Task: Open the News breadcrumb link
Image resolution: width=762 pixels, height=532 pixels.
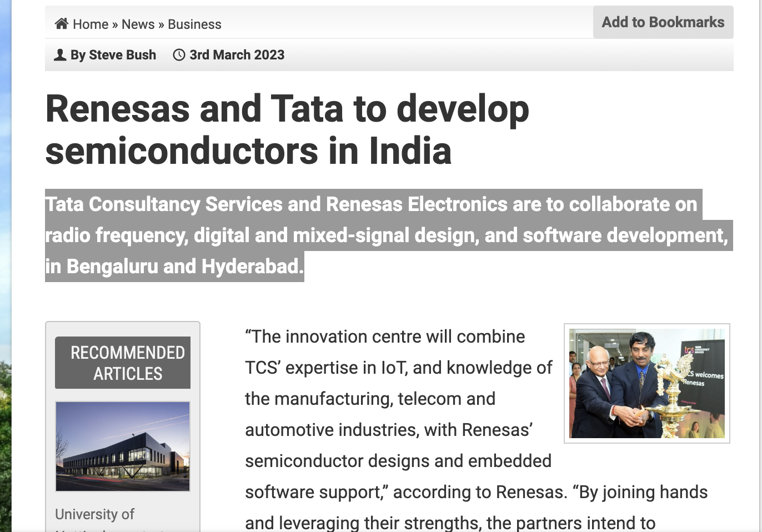Action: click(138, 24)
